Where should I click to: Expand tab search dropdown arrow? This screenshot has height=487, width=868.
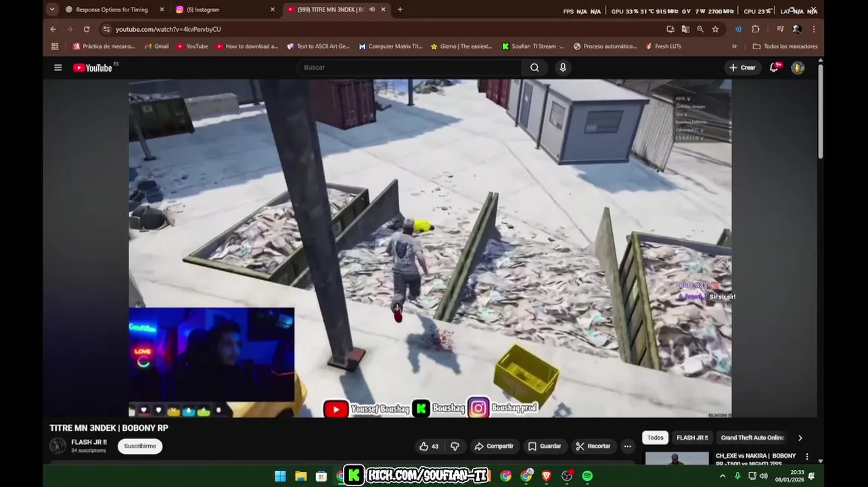point(52,9)
